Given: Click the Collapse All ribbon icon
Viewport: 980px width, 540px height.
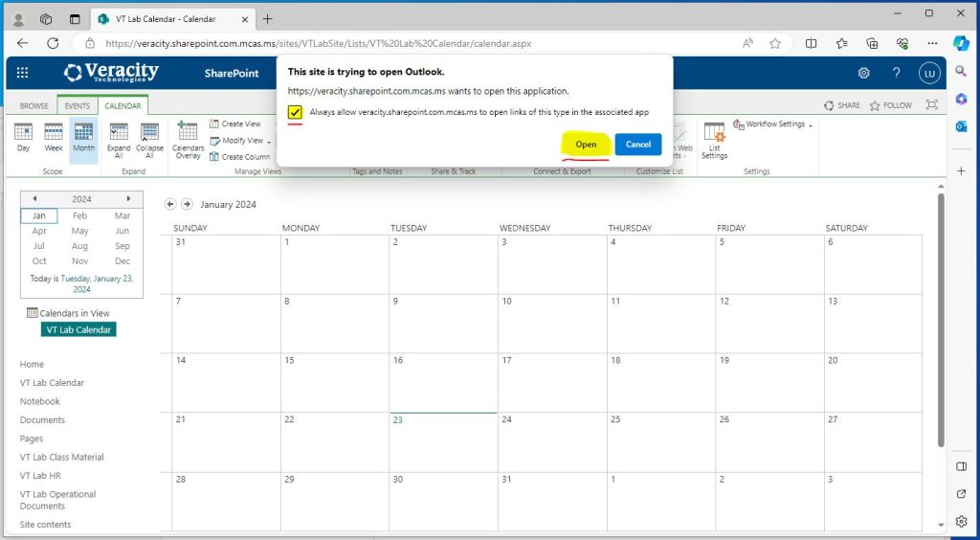Looking at the screenshot, I should (149, 139).
